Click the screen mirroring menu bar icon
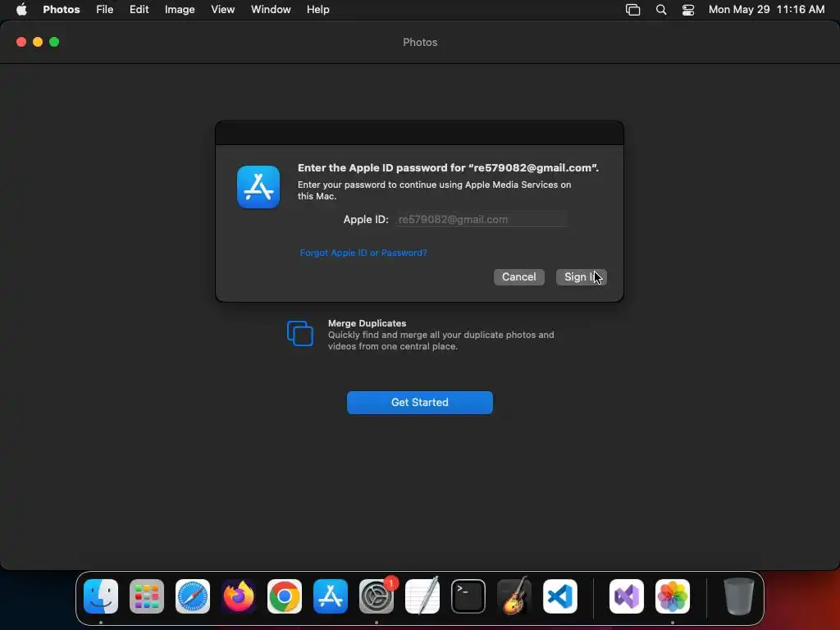Image resolution: width=840 pixels, height=630 pixels. click(632, 10)
